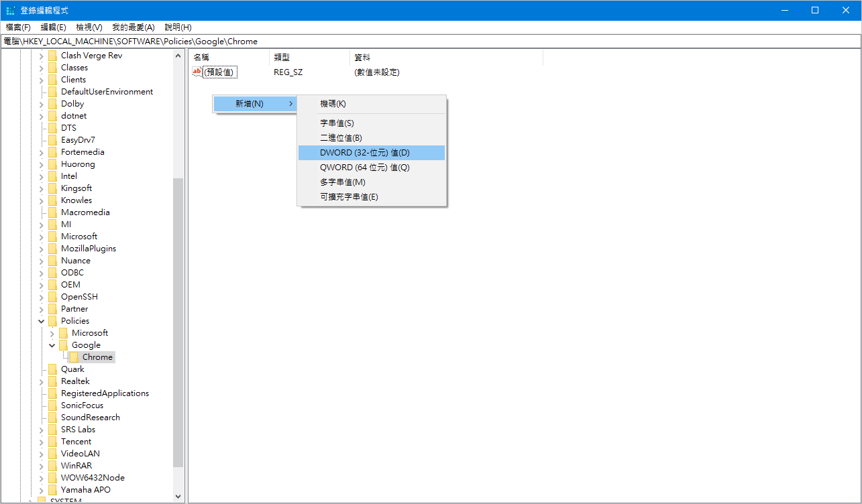Choose 二進位值(B) in the new submenu

point(372,138)
